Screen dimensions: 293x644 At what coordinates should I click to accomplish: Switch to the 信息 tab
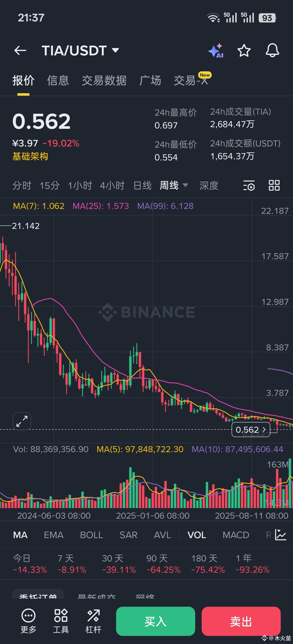58,81
